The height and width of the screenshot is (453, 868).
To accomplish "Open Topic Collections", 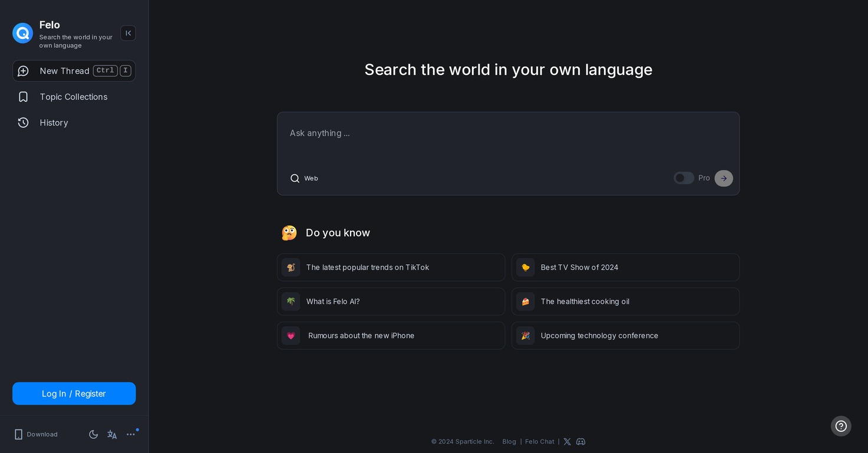I will pos(73,97).
